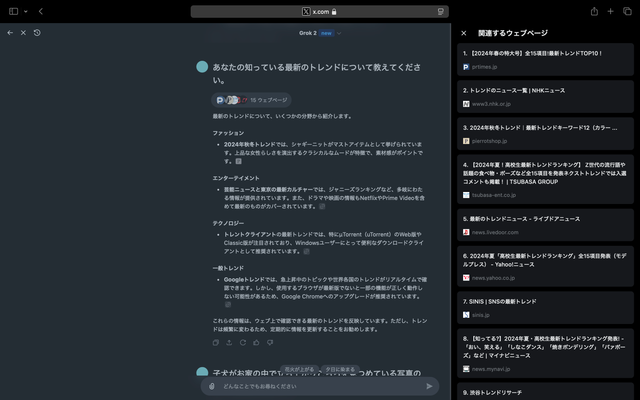Regenerate the Grok response
The height and width of the screenshot is (400, 640).
(243, 342)
